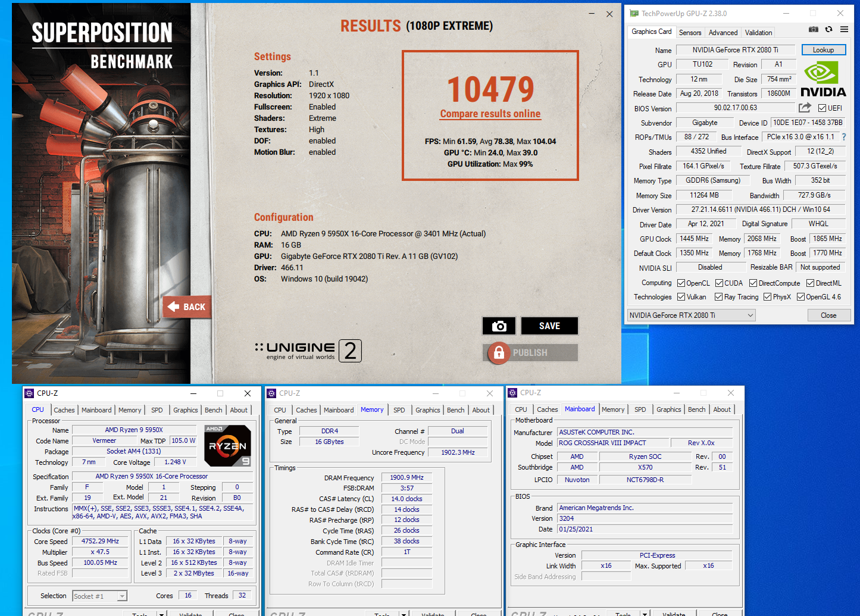Click the share BIOS export icon

pyautogui.click(x=805, y=107)
